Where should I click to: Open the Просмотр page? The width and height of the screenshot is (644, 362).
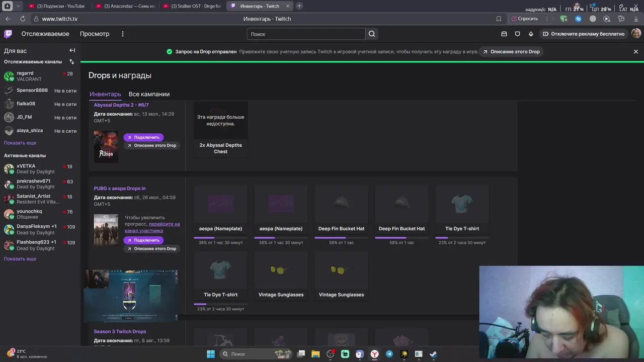(95, 34)
